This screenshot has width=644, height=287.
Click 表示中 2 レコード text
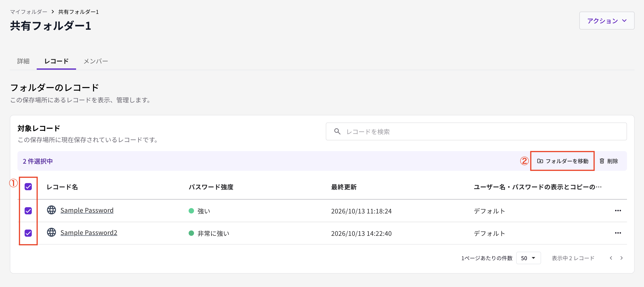point(573,258)
